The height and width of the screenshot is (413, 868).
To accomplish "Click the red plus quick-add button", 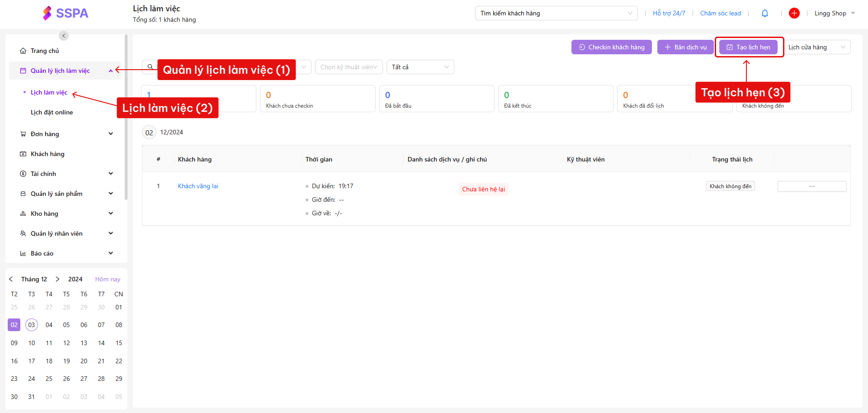I will (794, 13).
